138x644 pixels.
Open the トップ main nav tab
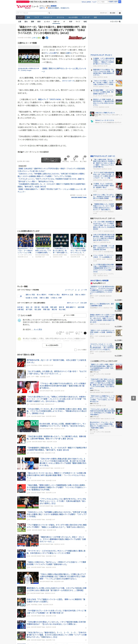click(20, 17)
